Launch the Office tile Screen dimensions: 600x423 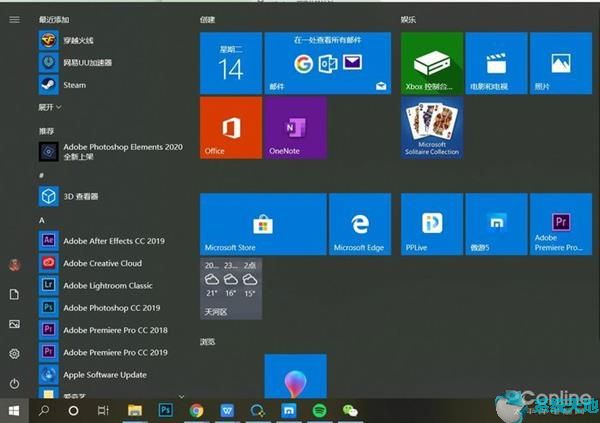click(x=231, y=127)
